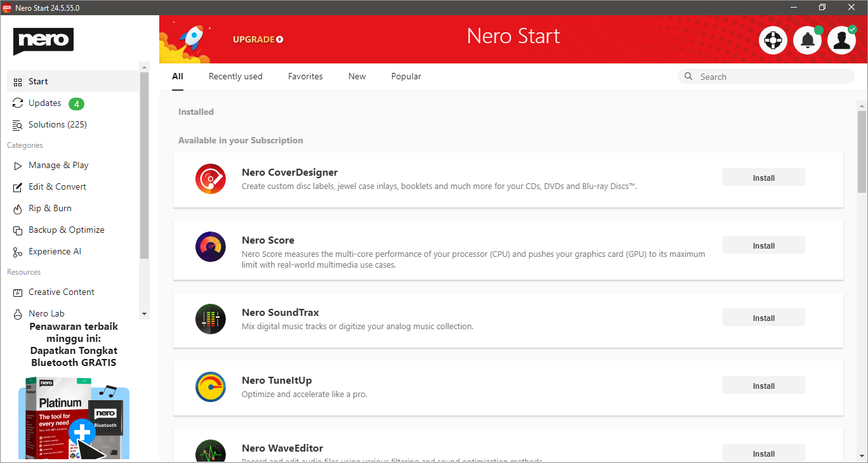Open the New tab
Screen dimensions: 868x463
point(357,76)
